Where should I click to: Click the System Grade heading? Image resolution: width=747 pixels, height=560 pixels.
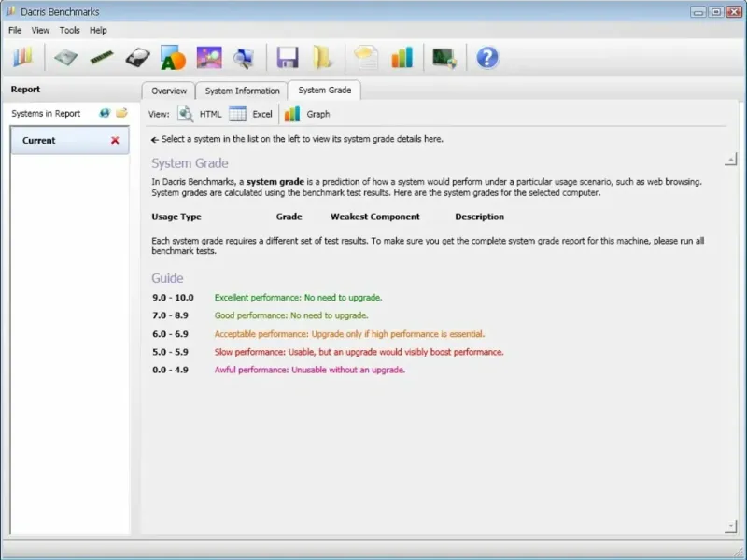pyautogui.click(x=190, y=163)
